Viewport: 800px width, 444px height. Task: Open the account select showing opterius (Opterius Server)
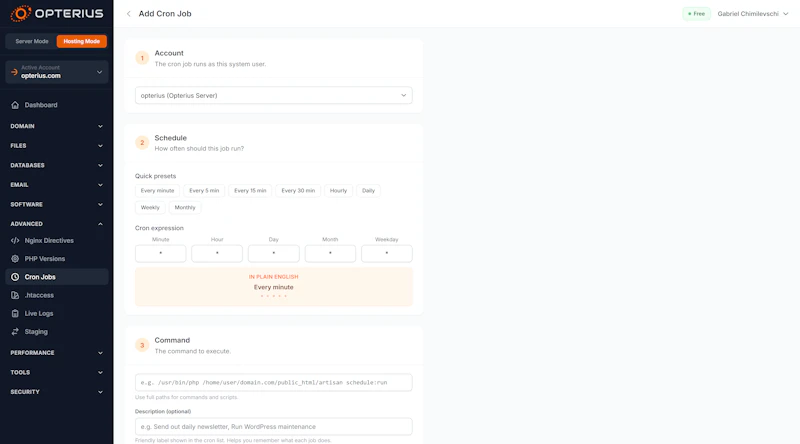(273, 95)
